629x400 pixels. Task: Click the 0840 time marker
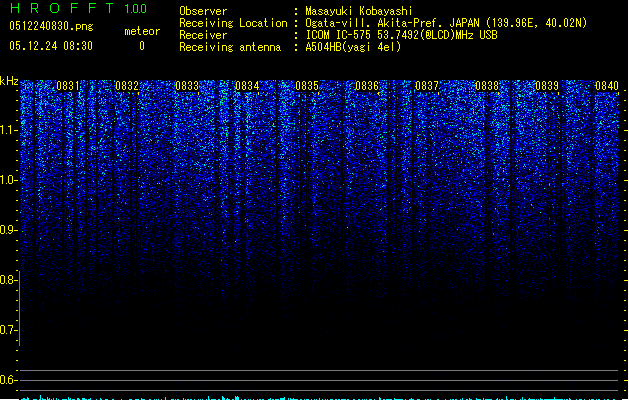point(607,86)
